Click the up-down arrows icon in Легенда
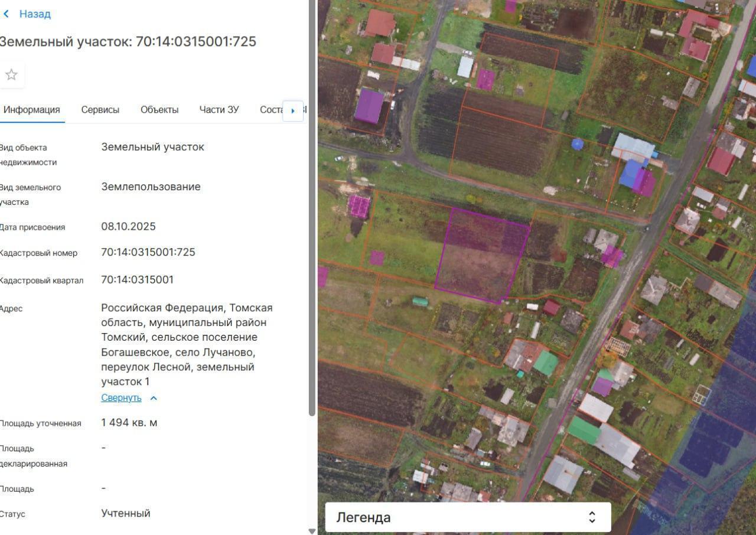This screenshot has height=535, width=756. click(592, 517)
